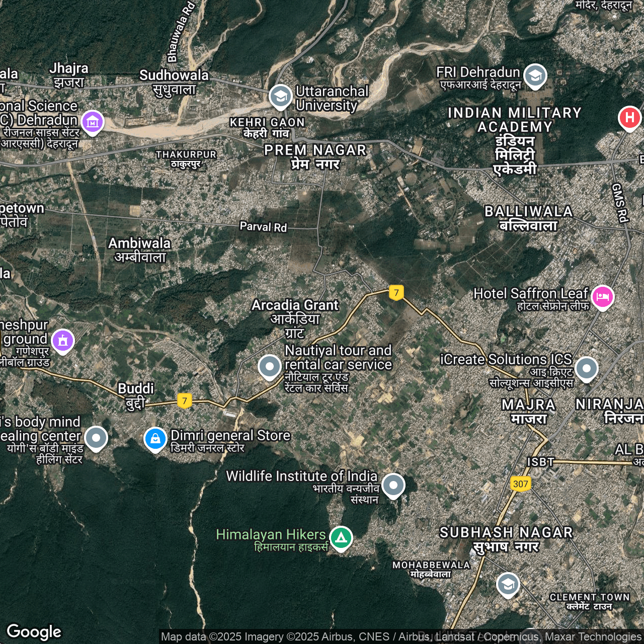Click the route 7 shield near Buddi

pyautogui.click(x=185, y=400)
